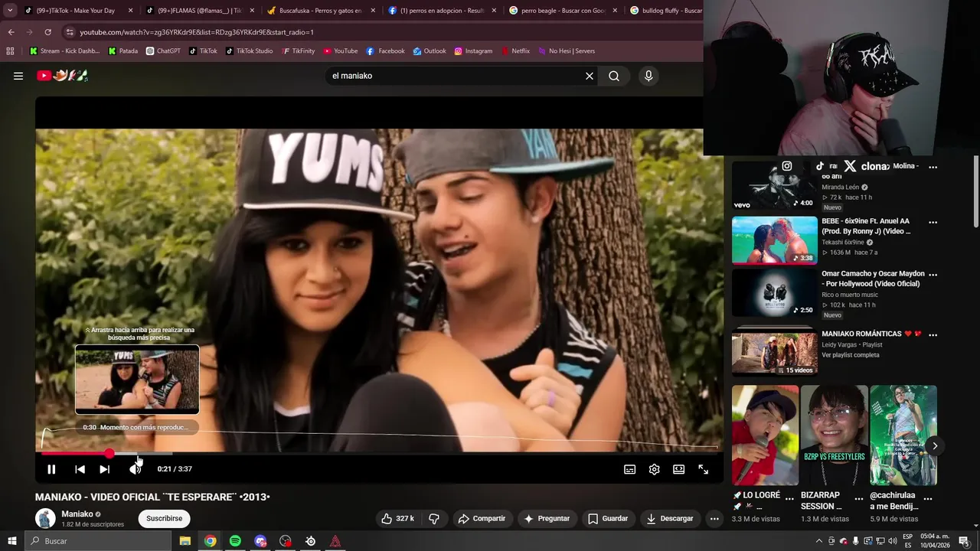This screenshot has height=551, width=980.
Task: Run search with magnifier button
Action: click(x=614, y=76)
